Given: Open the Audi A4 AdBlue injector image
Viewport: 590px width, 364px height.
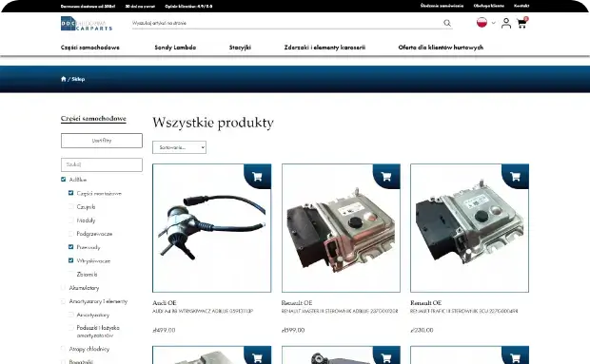Looking at the screenshot, I should [x=211, y=228].
